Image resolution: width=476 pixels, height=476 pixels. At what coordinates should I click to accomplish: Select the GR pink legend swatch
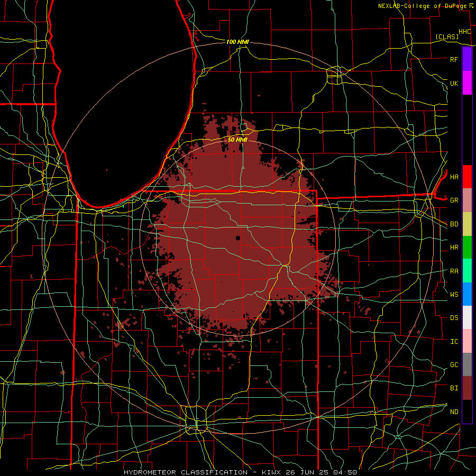tap(467, 200)
